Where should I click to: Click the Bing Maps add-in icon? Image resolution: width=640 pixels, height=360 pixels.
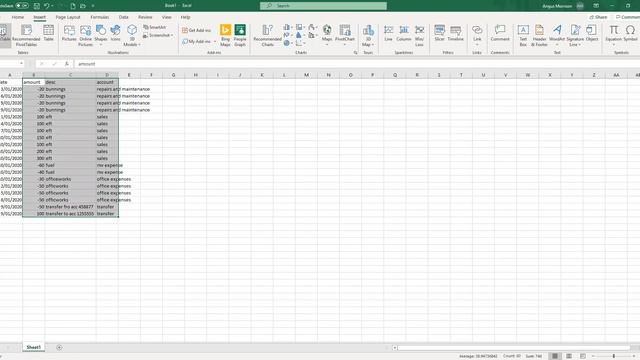pyautogui.click(x=225, y=35)
